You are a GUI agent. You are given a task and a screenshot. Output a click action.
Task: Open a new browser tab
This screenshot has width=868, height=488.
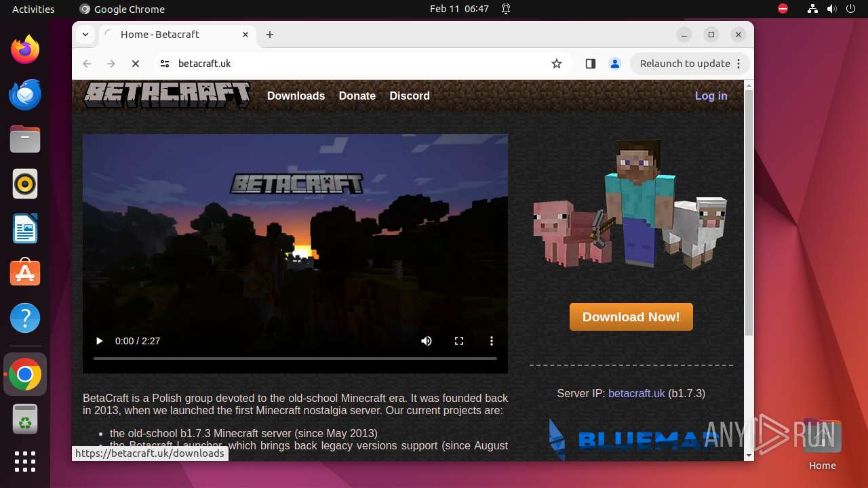tap(270, 35)
